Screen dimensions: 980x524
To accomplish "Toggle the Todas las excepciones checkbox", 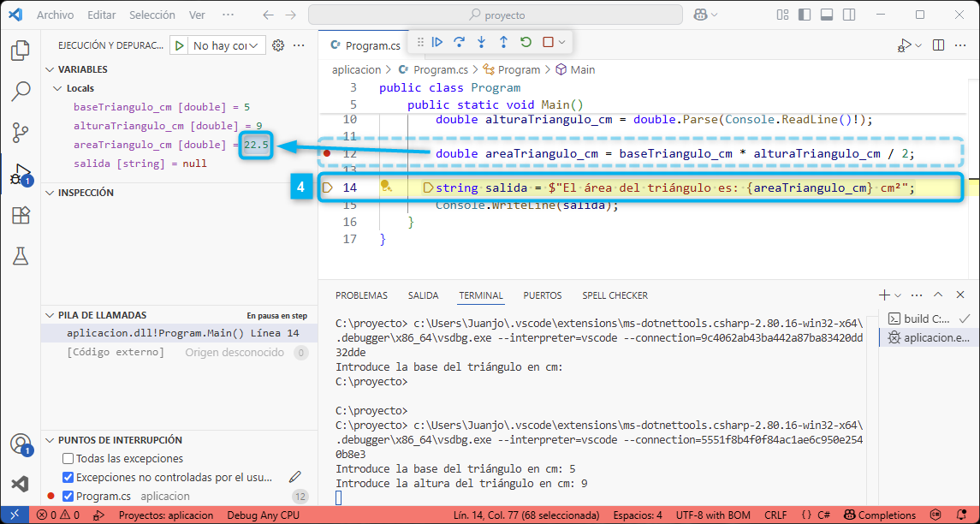I will tap(68, 458).
